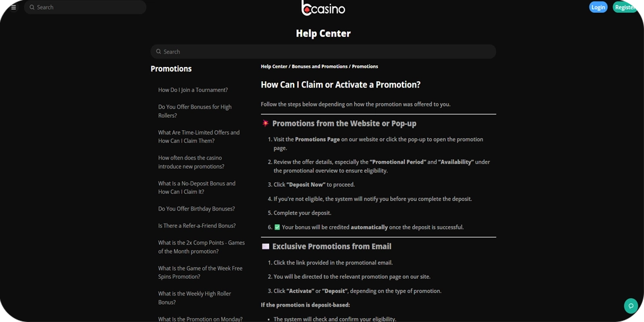644x322 pixels.
Task: Go to Help Center breadcrumb
Action: coord(274,66)
